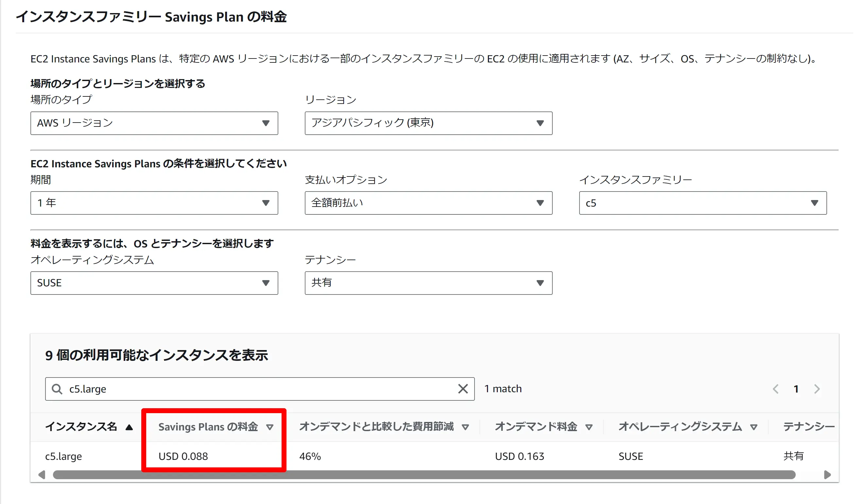Open the 期間 dropdown showing 1 年
Viewport: 866px width, 504px height.
[154, 203]
